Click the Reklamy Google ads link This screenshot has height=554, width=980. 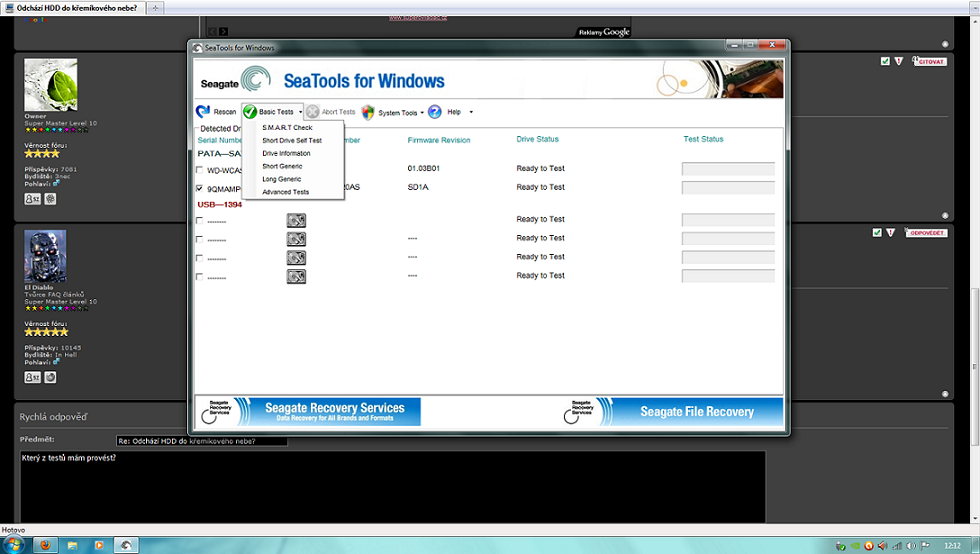tap(604, 32)
